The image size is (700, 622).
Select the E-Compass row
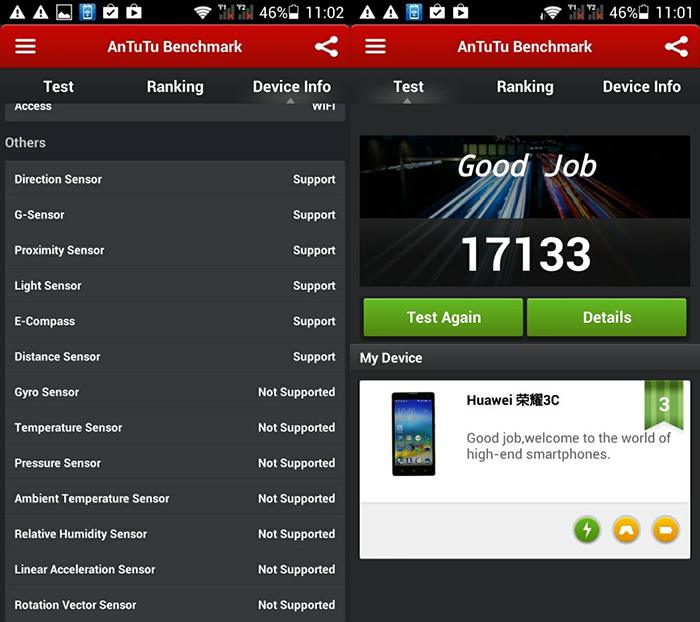click(x=175, y=321)
